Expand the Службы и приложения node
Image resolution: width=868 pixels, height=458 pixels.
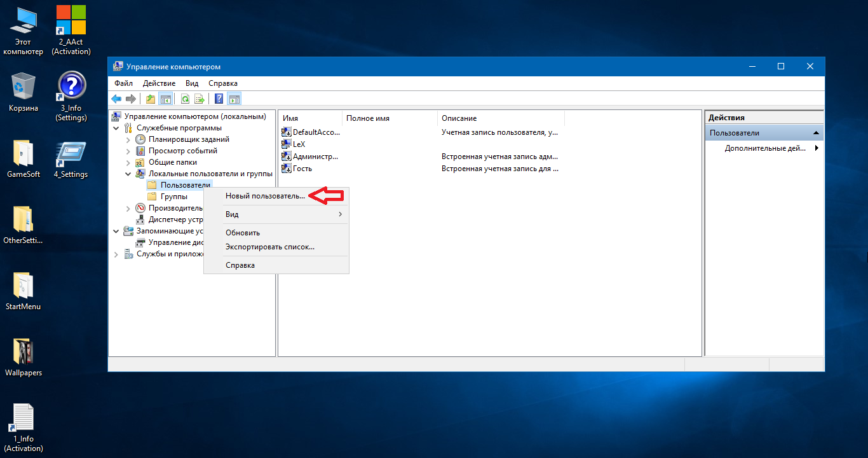pyautogui.click(x=116, y=254)
